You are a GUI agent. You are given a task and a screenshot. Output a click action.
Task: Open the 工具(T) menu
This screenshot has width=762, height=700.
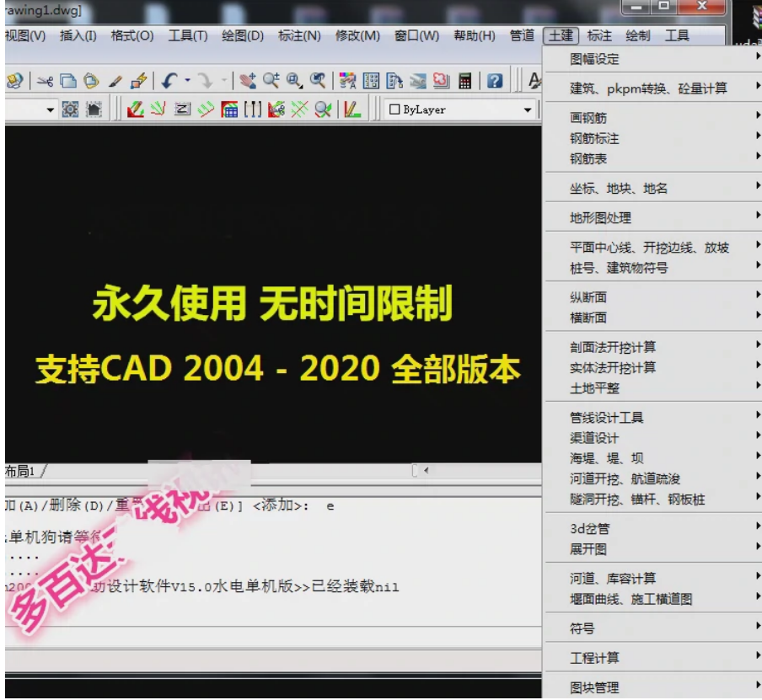(x=188, y=36)
